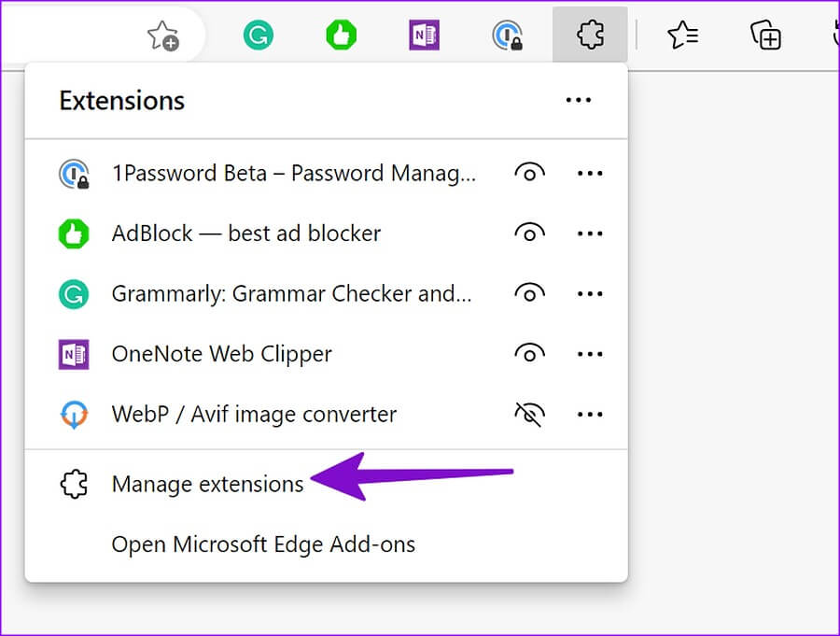Select 1Password Beta – Password Manager entry
This screenshot has height=636, width=840.
(x=294, y=174)
